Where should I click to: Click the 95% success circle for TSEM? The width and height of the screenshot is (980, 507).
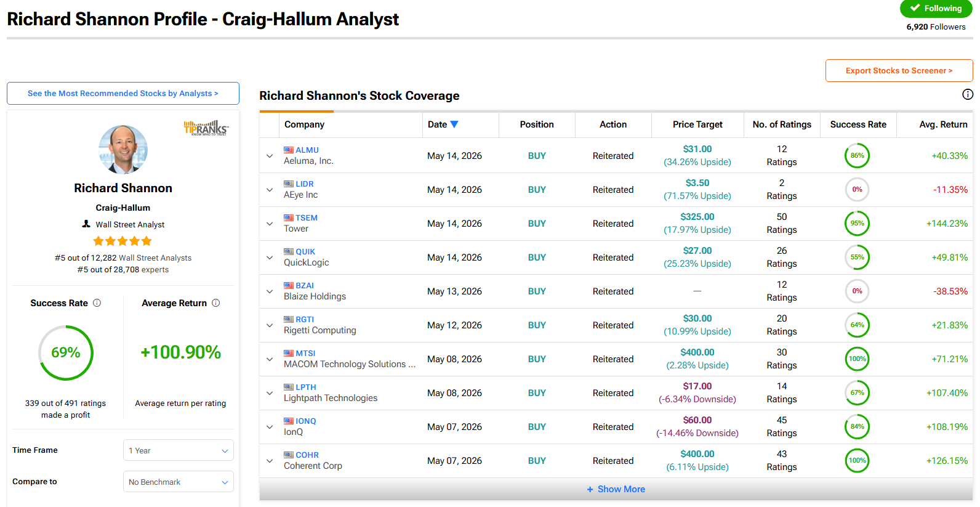coord(857,224)
